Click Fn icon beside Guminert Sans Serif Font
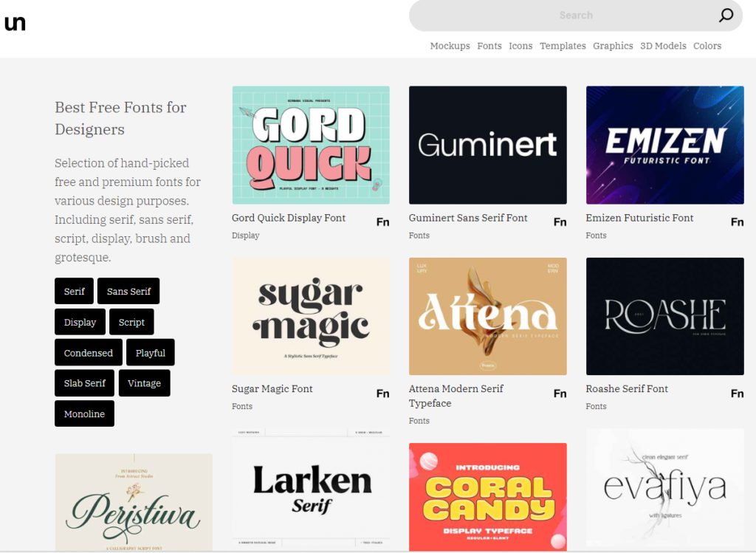The height and width of the screenshot is (553, 756). (x=560, y=221)
